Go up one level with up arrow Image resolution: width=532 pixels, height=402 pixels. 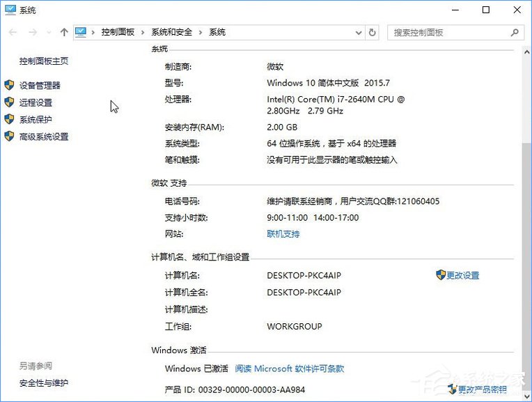pos(64,32)
